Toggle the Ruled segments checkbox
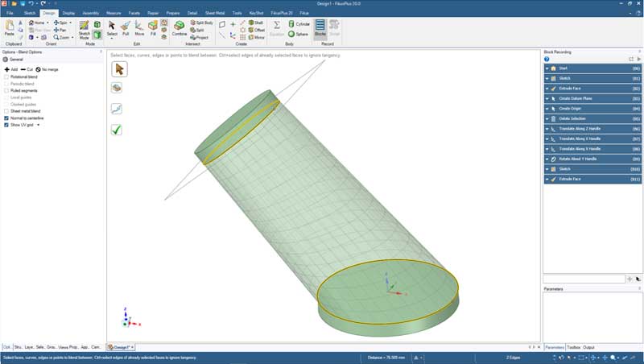644x364 pixels. [6, 90]
